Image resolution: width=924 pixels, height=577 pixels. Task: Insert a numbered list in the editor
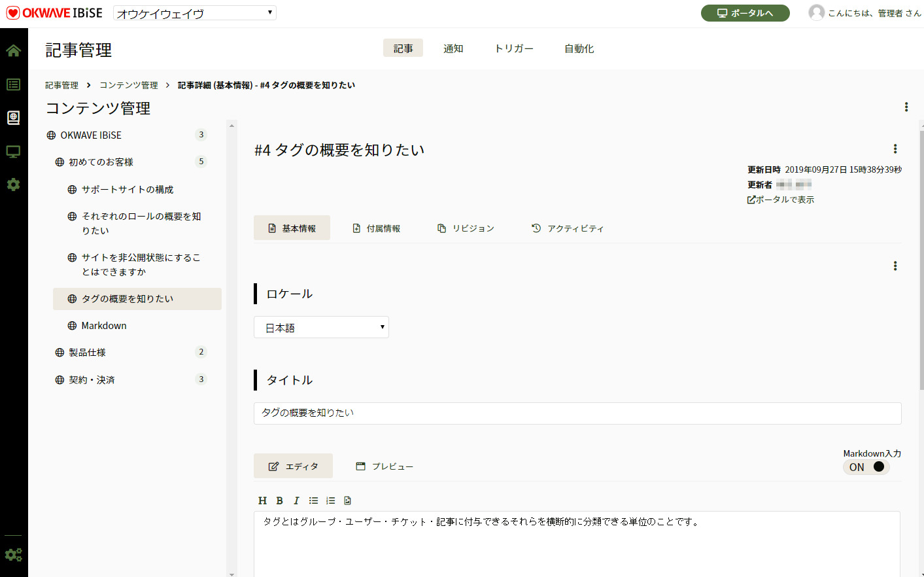coord(330,500)
